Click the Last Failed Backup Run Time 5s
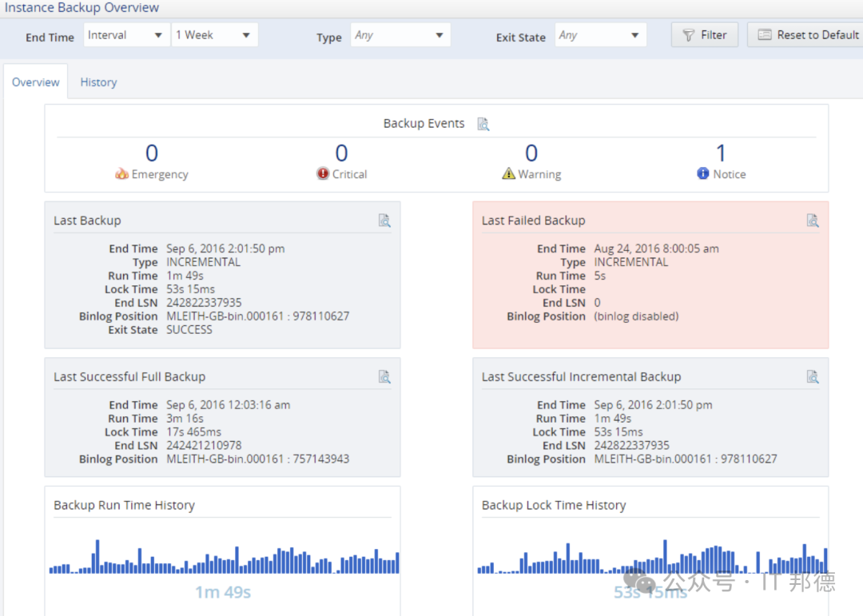 600,276
